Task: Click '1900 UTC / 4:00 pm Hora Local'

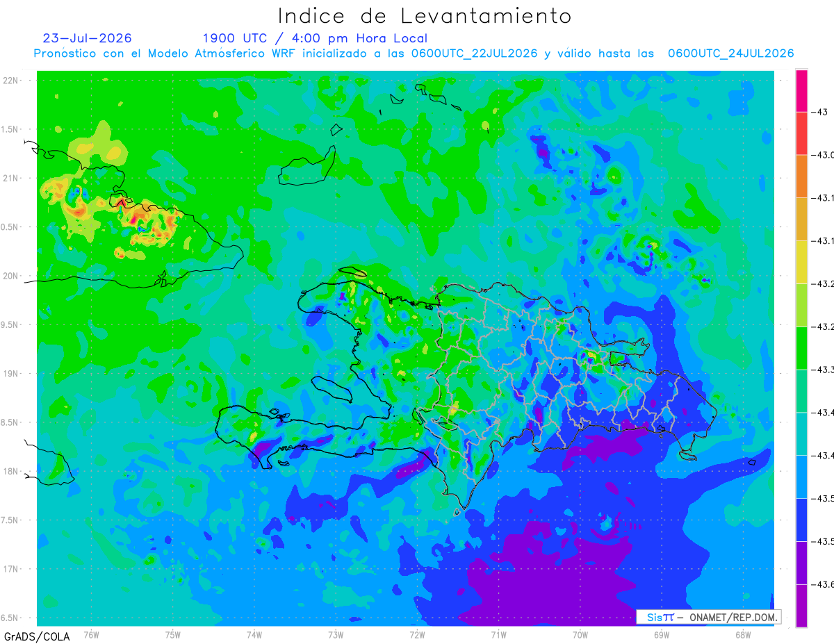Action: [315, 38]
